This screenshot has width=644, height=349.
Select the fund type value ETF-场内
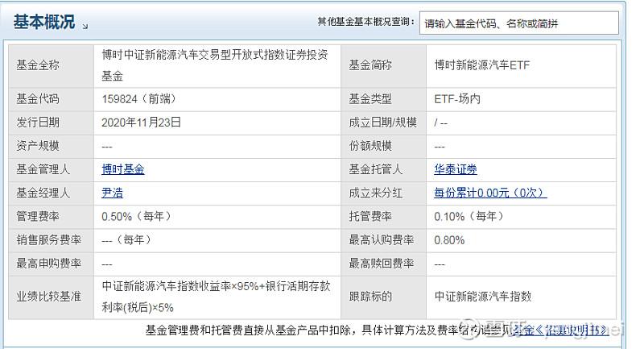point(457,98)
